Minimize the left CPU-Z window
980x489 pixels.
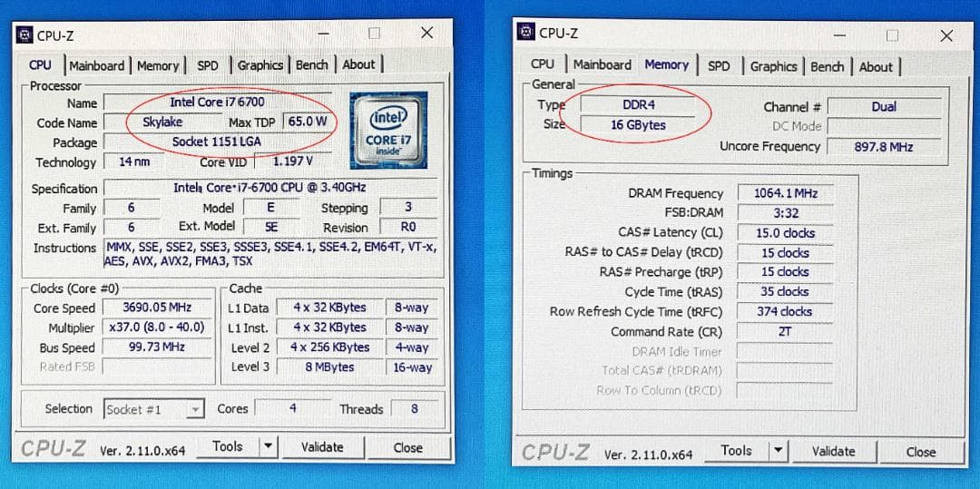324,34
